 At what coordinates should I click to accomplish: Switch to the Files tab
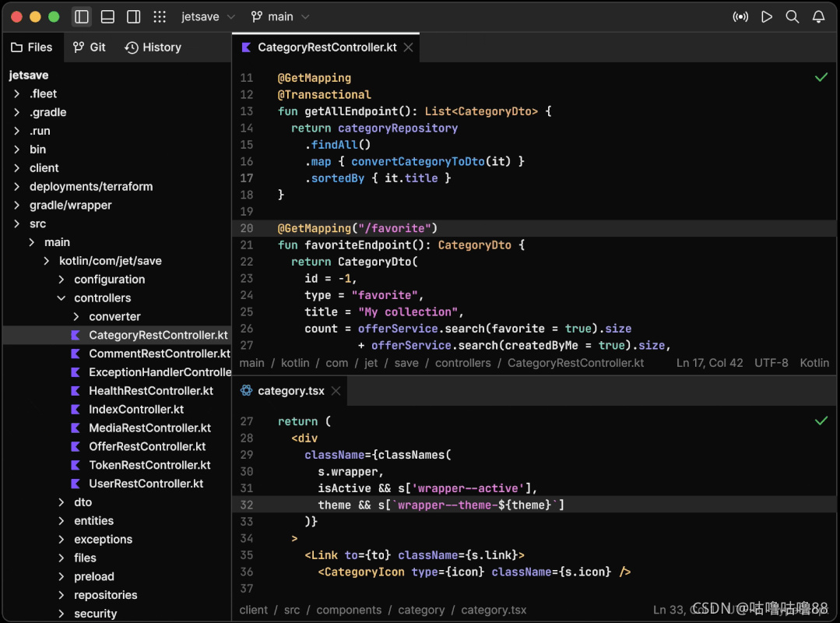pos(33,48)
